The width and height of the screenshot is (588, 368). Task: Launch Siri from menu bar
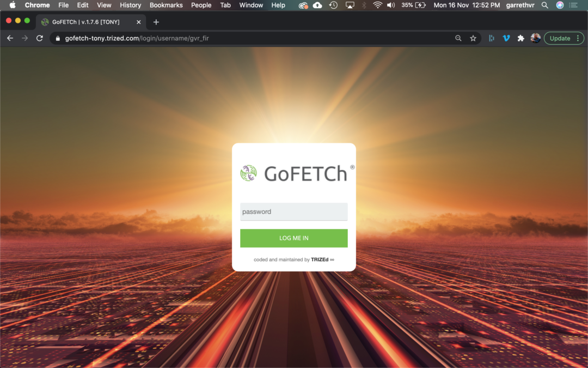(x=560, y=5)
